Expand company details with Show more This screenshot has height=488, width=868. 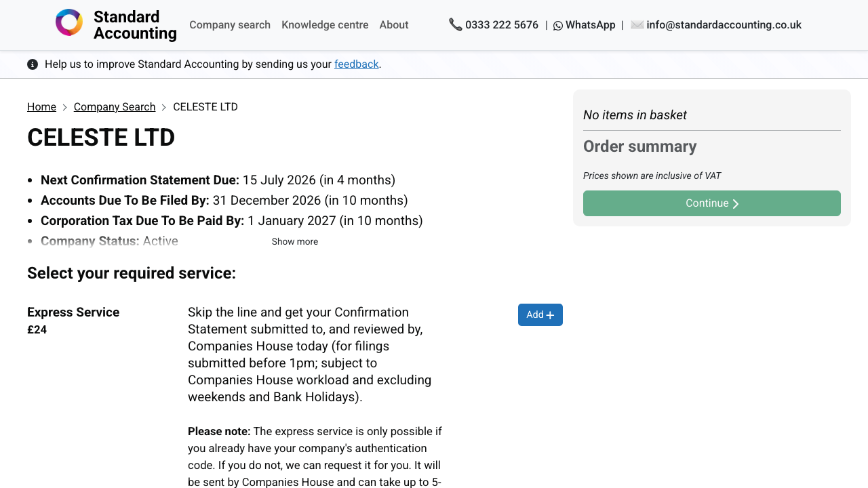294,242
